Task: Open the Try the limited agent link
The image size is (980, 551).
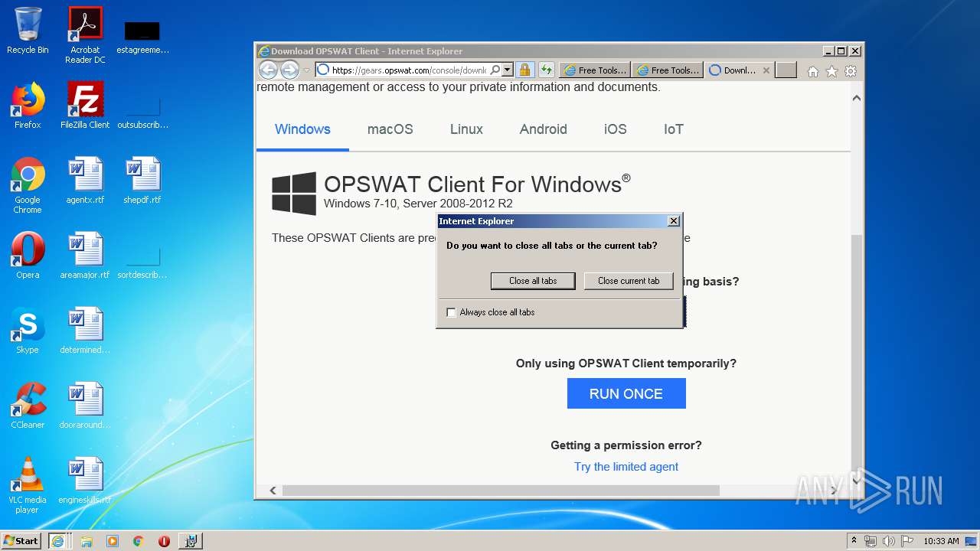Action: click(x=626, y=467)
